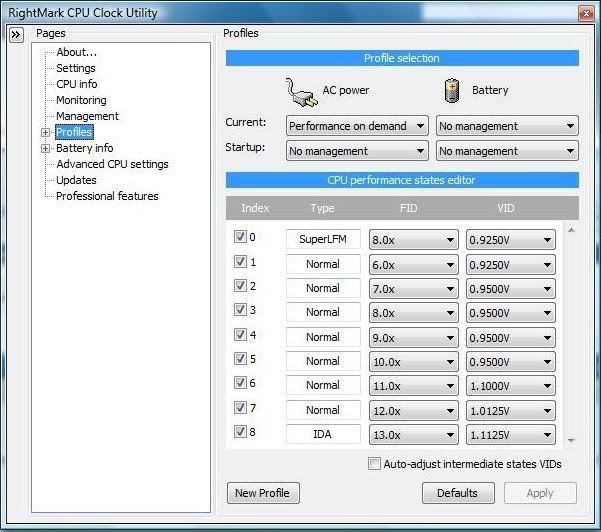The image size is (601, 532).
Task: Go to the Updates page
Action: [x=76, y=180]
